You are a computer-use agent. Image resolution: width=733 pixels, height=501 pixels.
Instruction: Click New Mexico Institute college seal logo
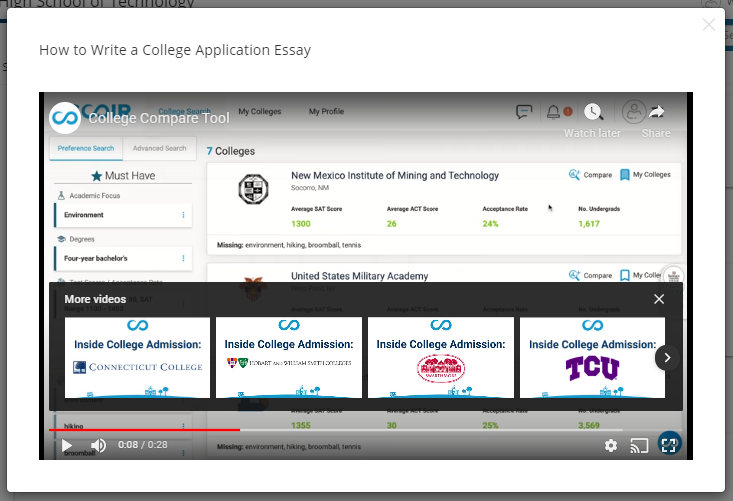click(253, 189)
